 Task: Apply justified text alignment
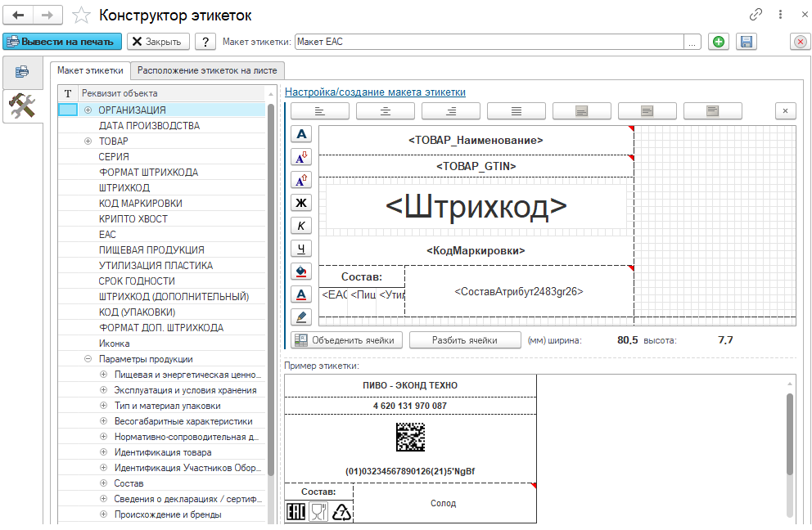pos(516,110)
